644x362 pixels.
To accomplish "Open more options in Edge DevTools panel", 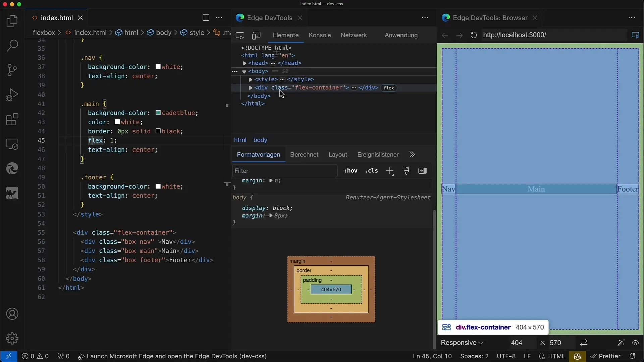I will point(425,18).
